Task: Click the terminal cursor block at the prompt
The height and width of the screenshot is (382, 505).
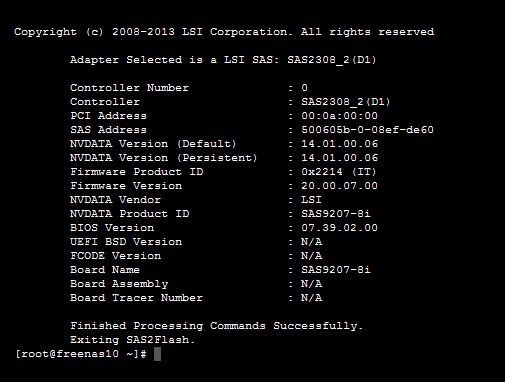Action: pos(157,354)
